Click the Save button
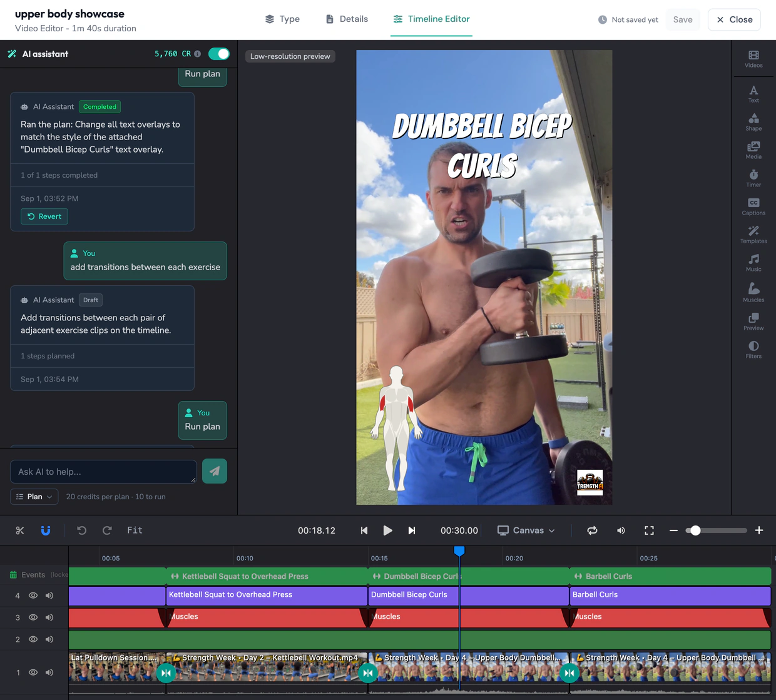The height and width of the screenshot is (700, 776). coord(683,19)
